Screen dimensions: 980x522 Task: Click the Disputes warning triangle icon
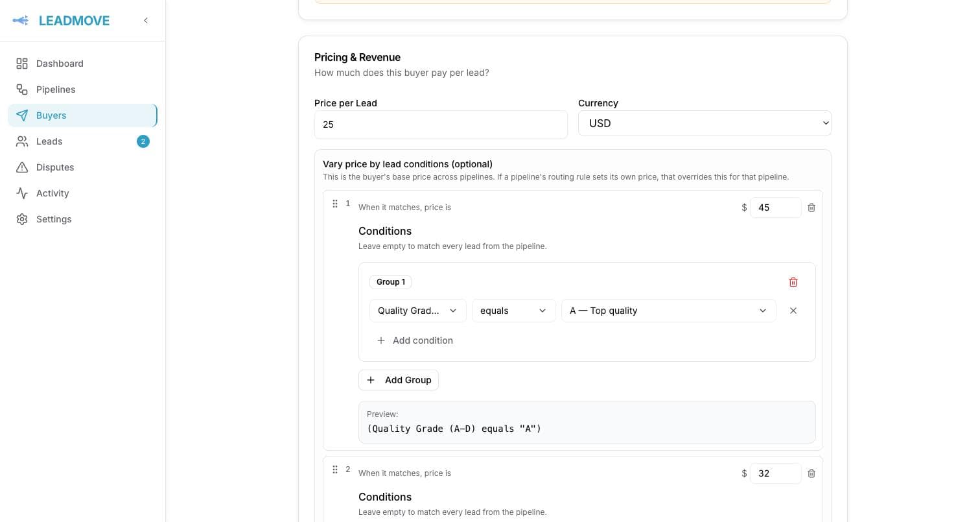click(x=22, y=167)
